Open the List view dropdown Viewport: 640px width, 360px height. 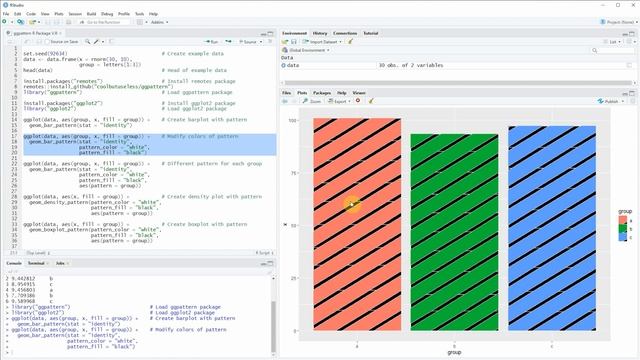pos(612,42)
